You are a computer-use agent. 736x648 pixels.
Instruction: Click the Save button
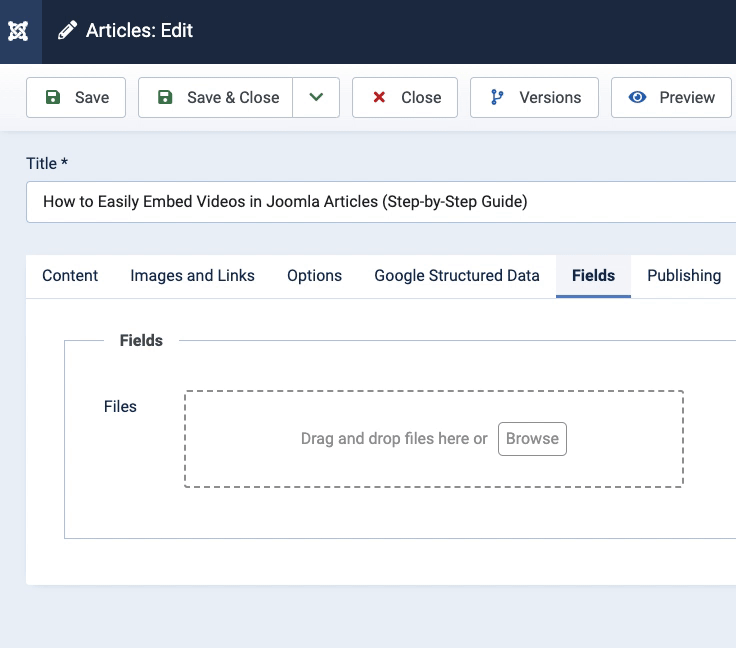pyautogui.click(x=76, y=98)
